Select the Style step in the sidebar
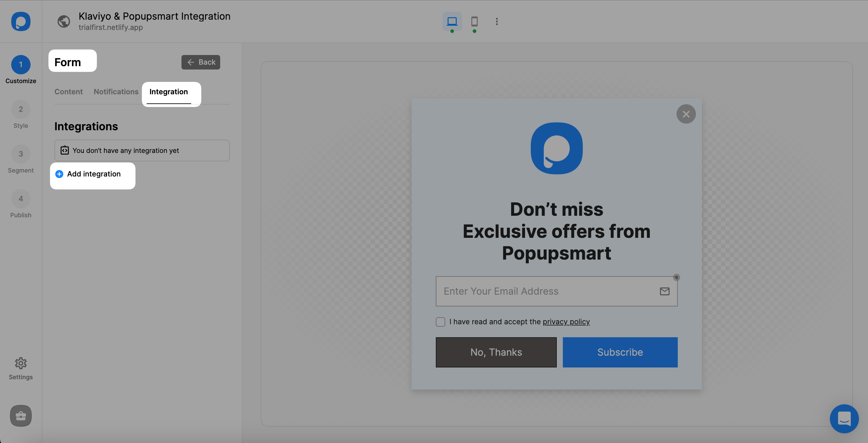The width and height of the screenshot is (868, 443). click(x=21, y=109)
